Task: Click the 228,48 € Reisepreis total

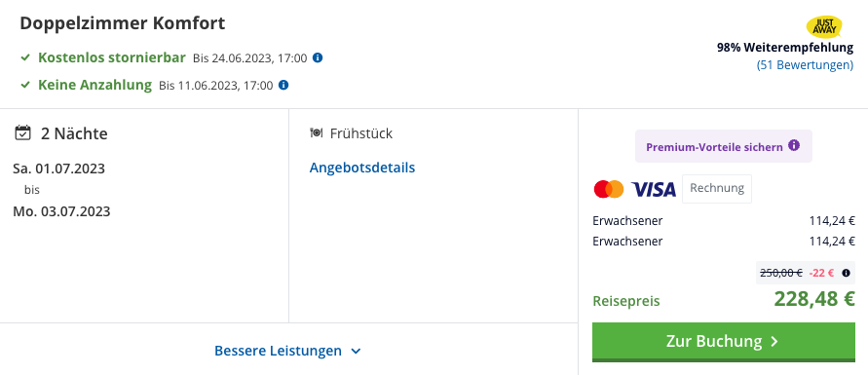Action: click(814, 299)
